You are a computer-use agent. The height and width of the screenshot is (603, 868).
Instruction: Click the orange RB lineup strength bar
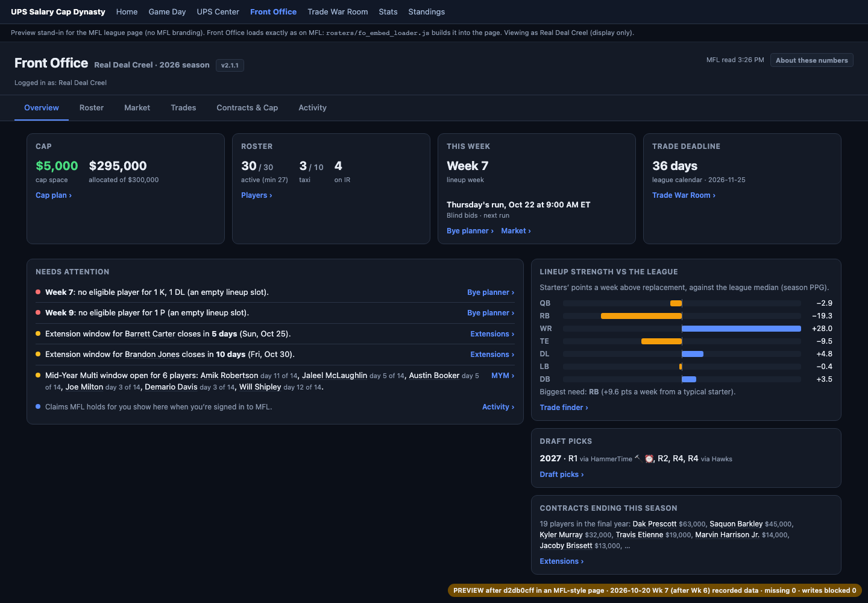[641, 316]
